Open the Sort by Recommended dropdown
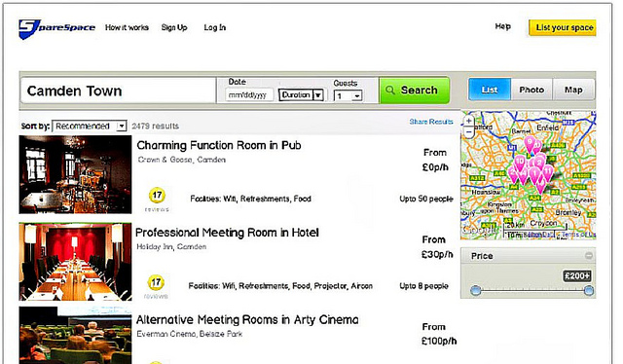Screen dimensions: 623x364 (90, 126)
